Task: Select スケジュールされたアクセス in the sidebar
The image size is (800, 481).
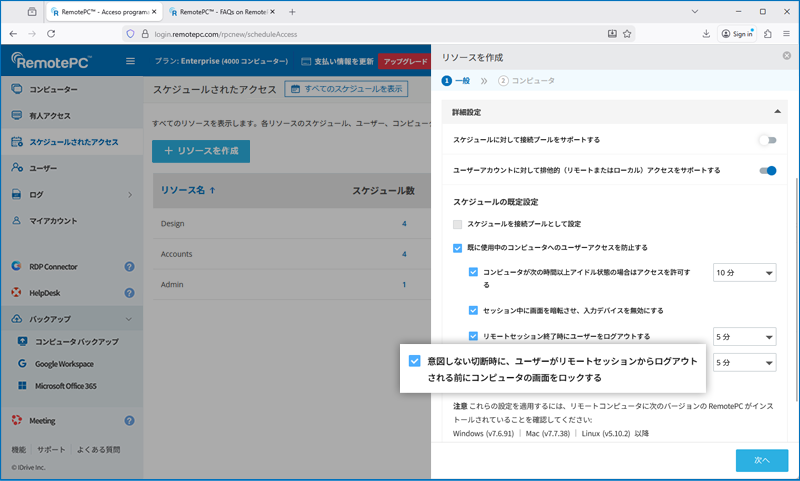Action: point(71,142)
